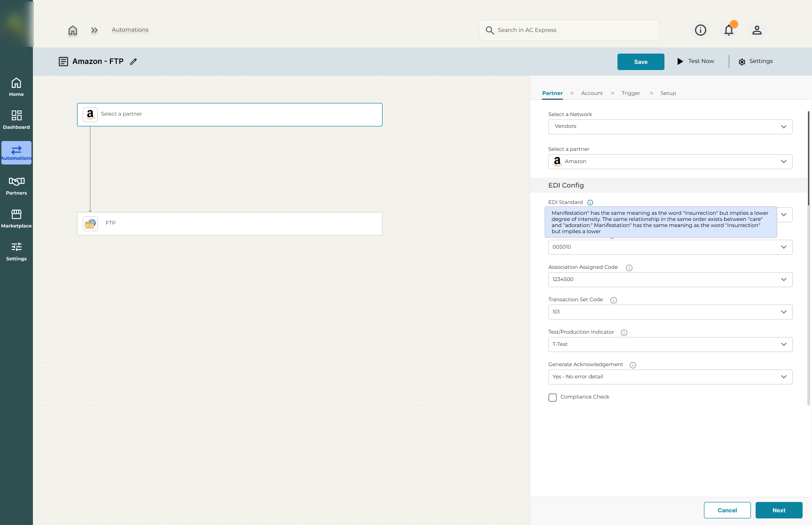
Task: Open the gear Settings in toolbar
Action: [x=755, y=62]
